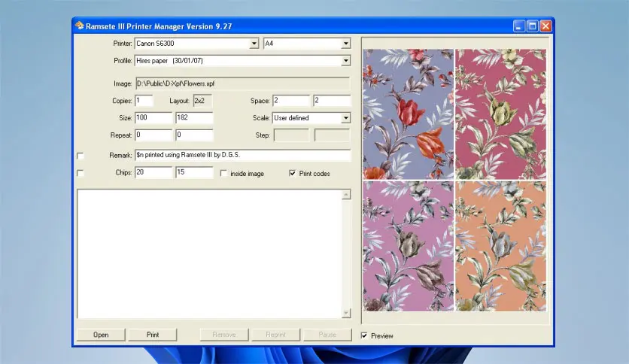This screenshot has height=364, width=629.
Task: Click the greyed Reprint button
Action: (275, 335)
